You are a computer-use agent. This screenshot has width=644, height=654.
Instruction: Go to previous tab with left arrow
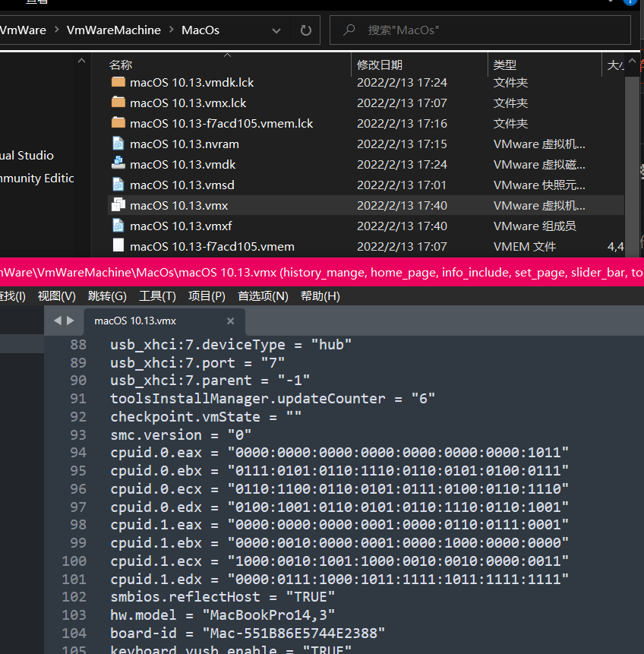58,321
